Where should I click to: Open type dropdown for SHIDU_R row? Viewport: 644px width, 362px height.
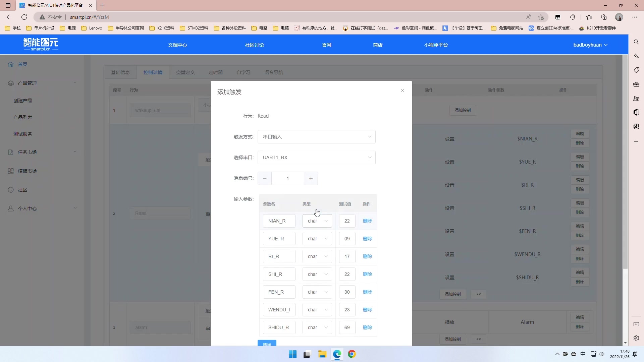pos(317,327)
